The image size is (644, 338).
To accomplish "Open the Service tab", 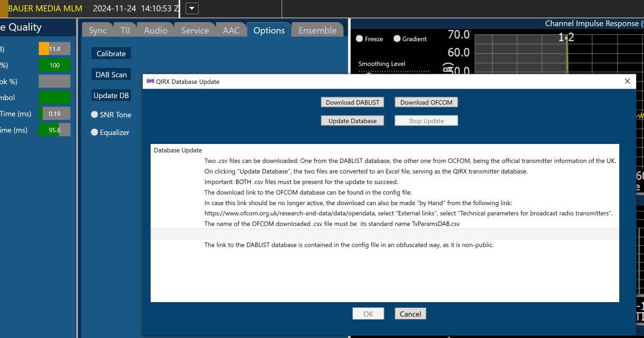I will pos(195,31).
